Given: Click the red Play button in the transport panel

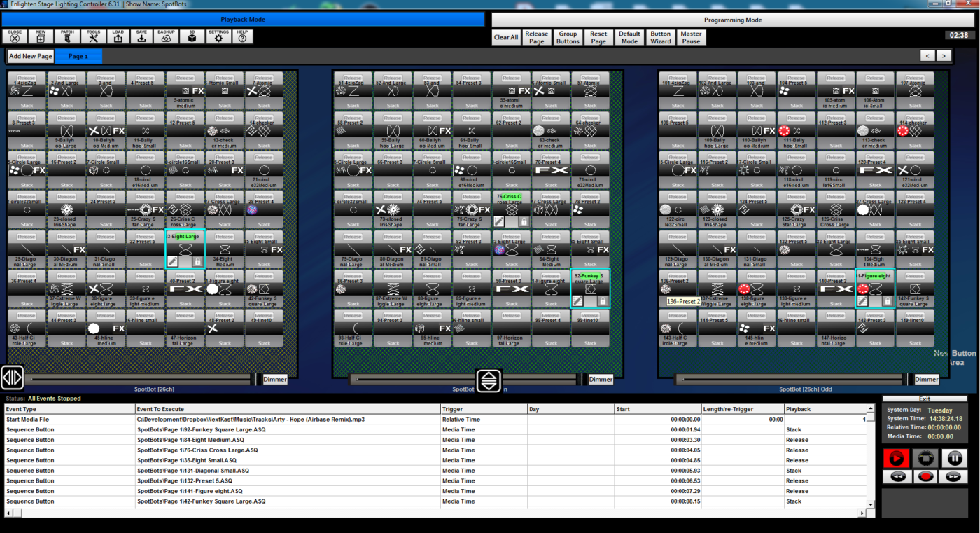Looking at the screenshot, I should (x=897, y=458).
